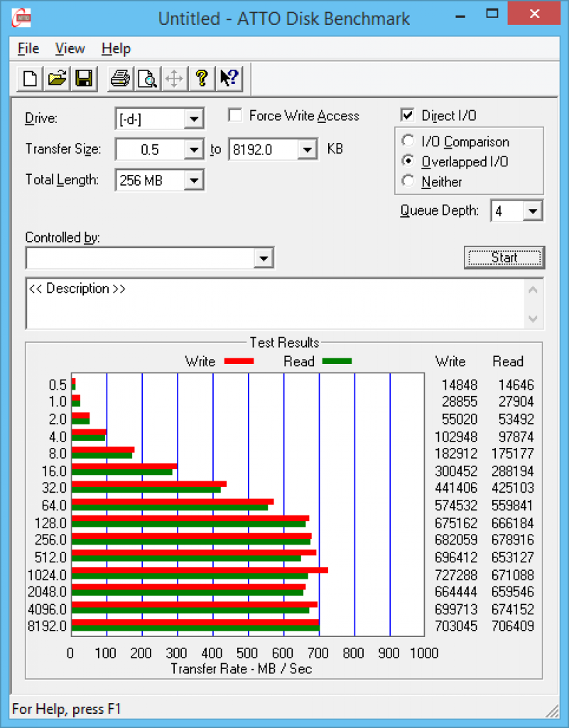Click the read value 706409

(x=513, y=626)
